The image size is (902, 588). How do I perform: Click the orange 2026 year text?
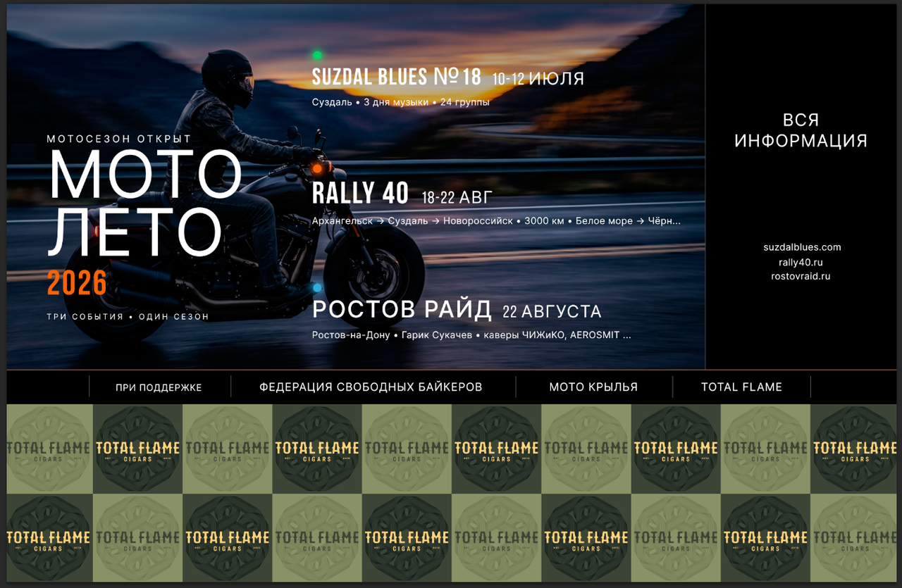coord(77,283)
